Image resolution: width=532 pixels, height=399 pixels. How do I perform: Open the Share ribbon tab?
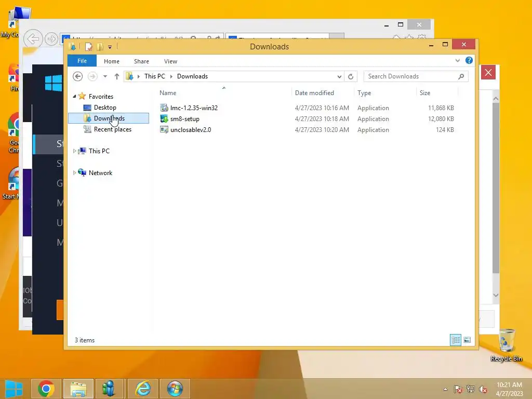click(141, 61)
